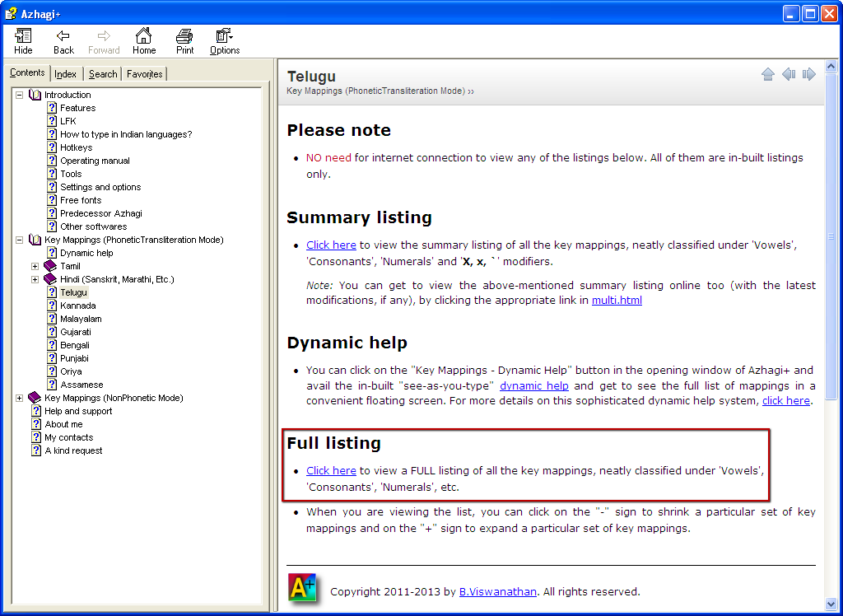The width and height of the screenshot is (843, 616).
Task: Switch to the Index tab
Action: pyautogui.click(x=66, y=74)
